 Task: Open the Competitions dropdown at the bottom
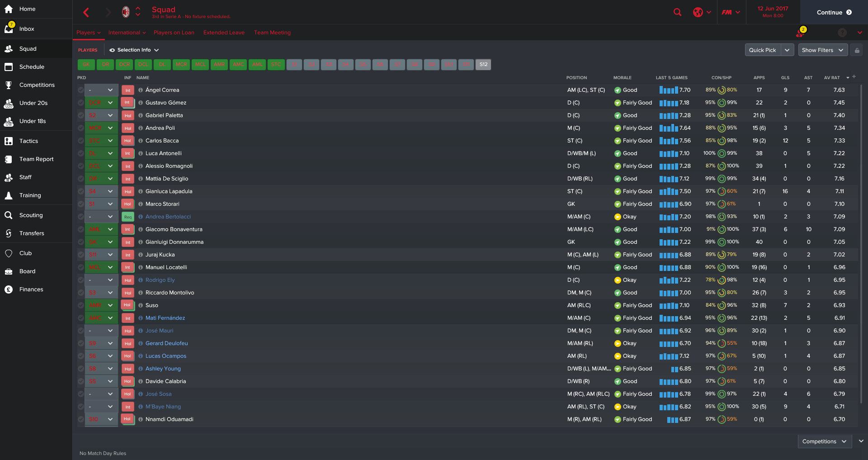pyautogui.click(x=824, y=441)
